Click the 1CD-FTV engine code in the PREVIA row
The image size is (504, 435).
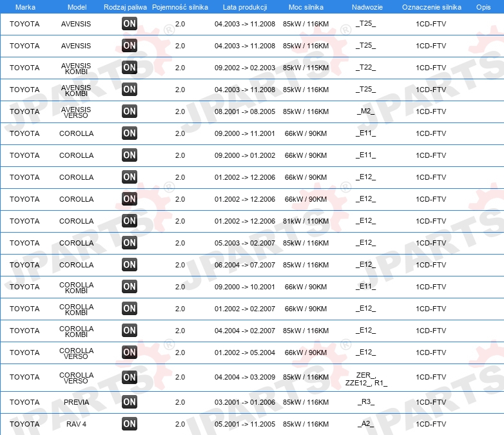point(431,402)
